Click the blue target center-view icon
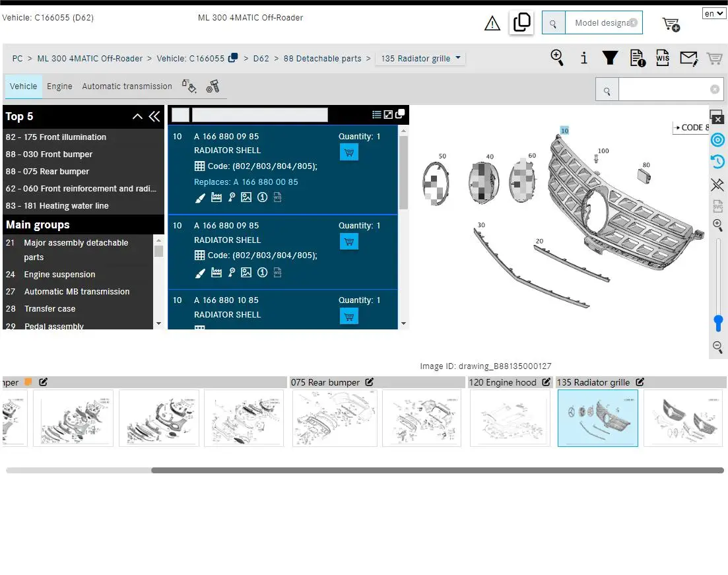The width and height of the screenshot is (728, 575). click(x=718, y=140)
